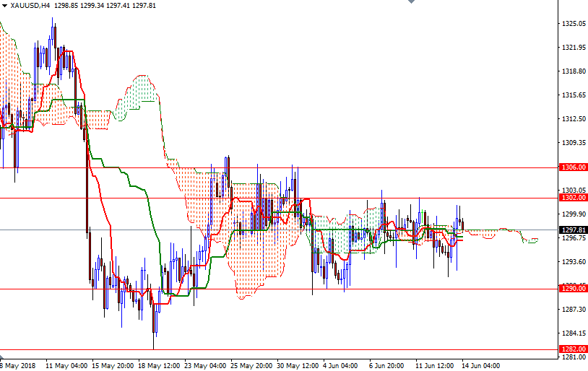This screenshot has height=371, width=588.
Task: Click the 4 Jun 04:00 time label
Action: [340, 365]
